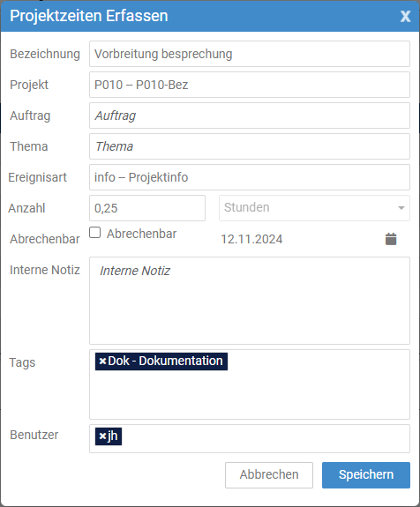Remove the jh user chip
Image resolution: width=420 pixels, height=507 pixels.
102,436
